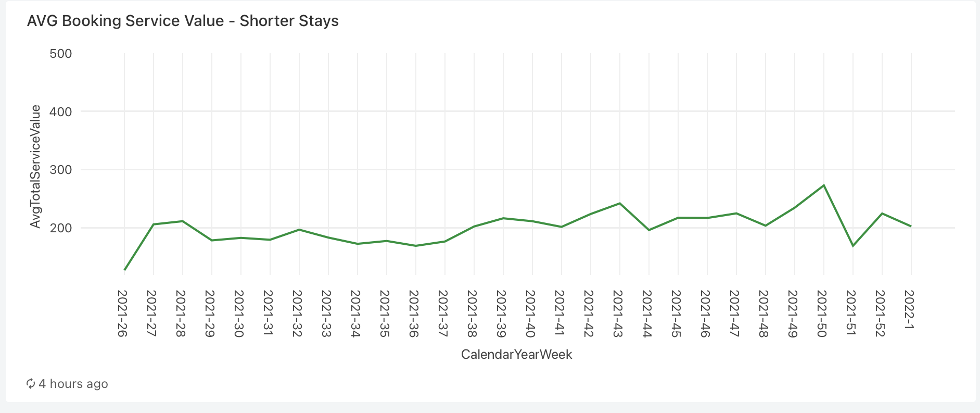This screenshot has width=980, height=413.
Task: Click the 2021-47 x-axis tick label
Action: pyautogui.click(x=734, y=313)
